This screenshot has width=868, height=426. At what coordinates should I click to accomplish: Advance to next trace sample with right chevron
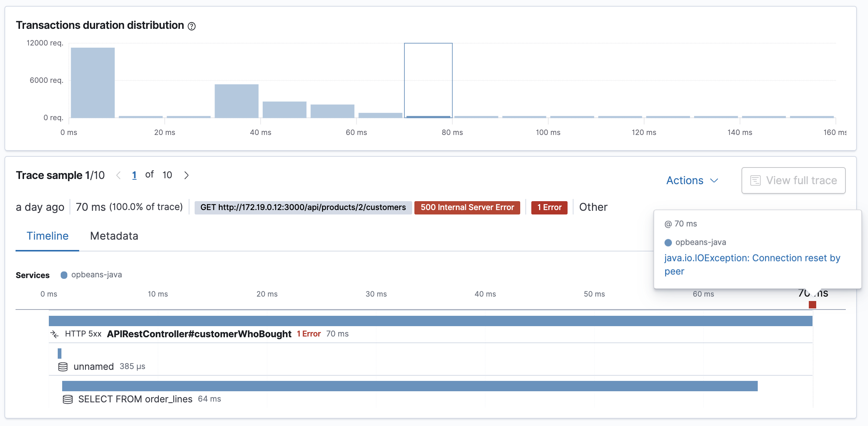186,175
